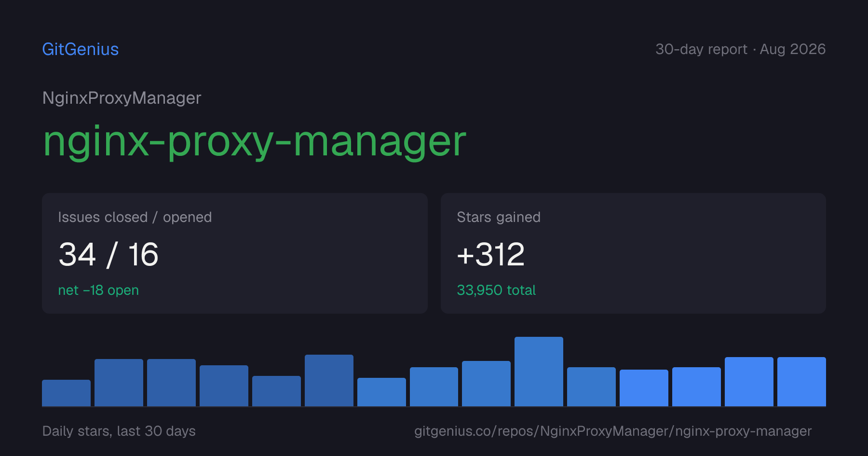
Task: Click the leftmost bar of the daily stars chart
Action: tap(66, 393)
